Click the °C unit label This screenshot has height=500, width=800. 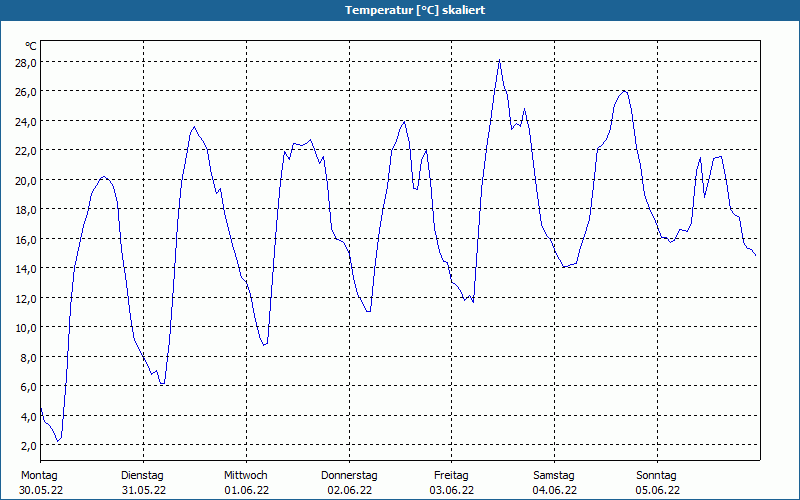31,46
